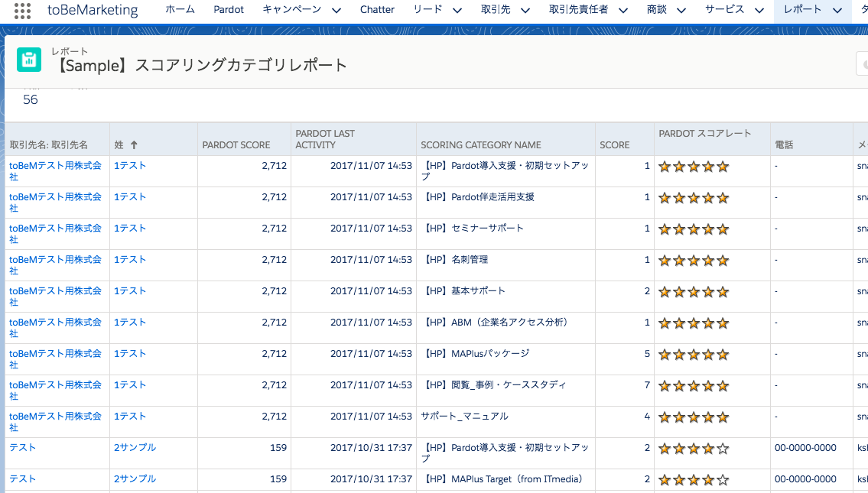The image size is (868, 493).
Task: Expand the 取引先 dropdown chevron
Action: 525,10
